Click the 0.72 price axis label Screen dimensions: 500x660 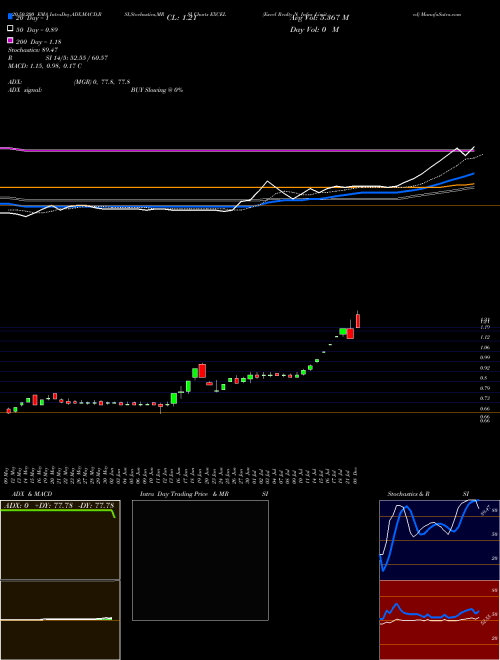(x=485, y=398)
